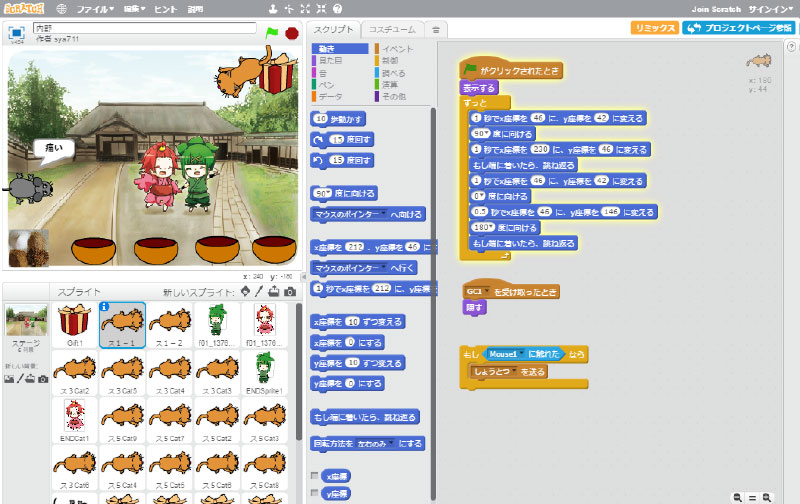Open the help panel question mark at right edge
The height and width of the screenshot is (504, 800).
click(x=791, y=47)
